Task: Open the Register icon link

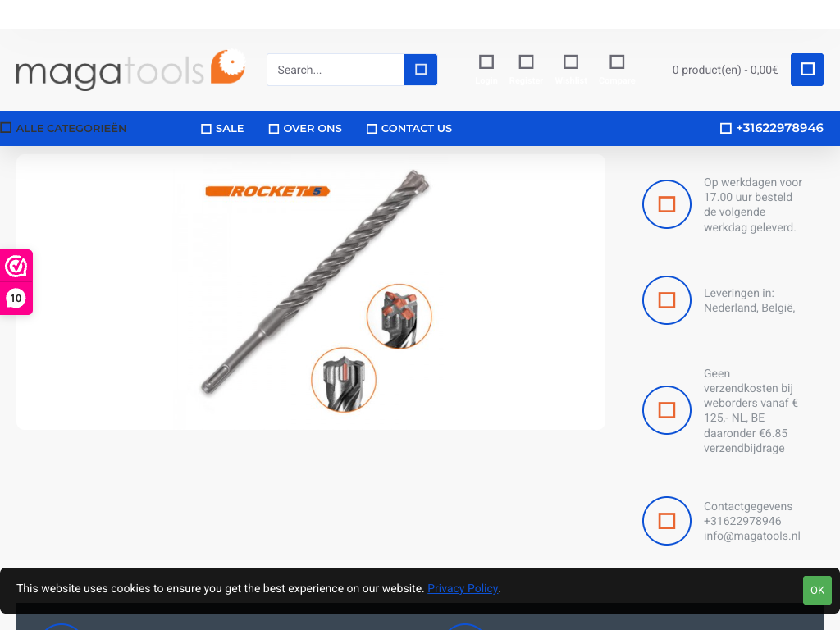Action: (x=526, y=70)
